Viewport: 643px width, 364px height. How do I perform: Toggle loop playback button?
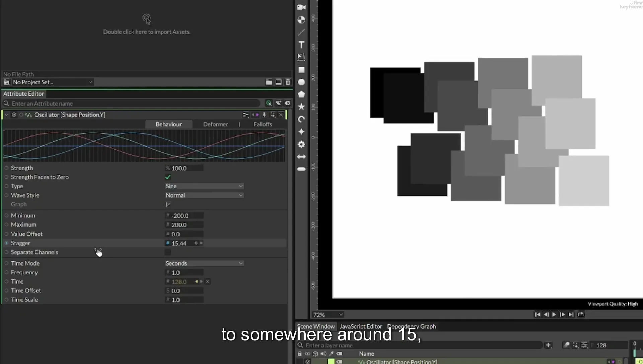click(581, 314)
